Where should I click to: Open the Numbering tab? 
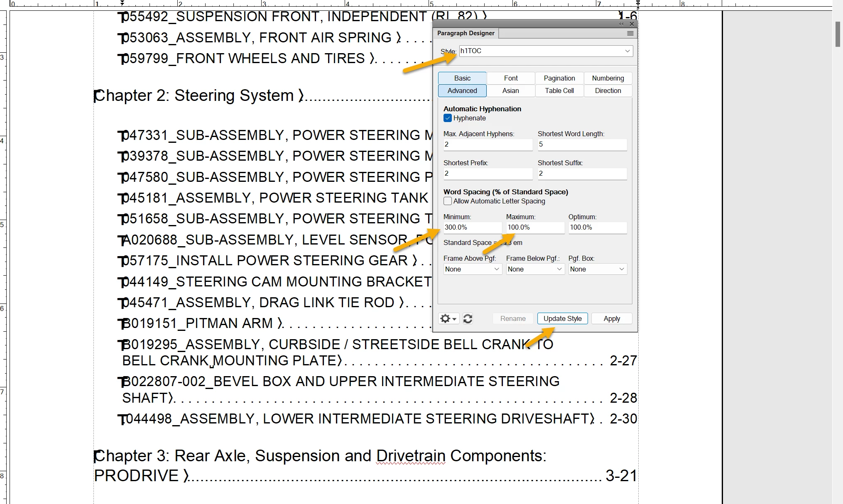click(x=608, y=78)
